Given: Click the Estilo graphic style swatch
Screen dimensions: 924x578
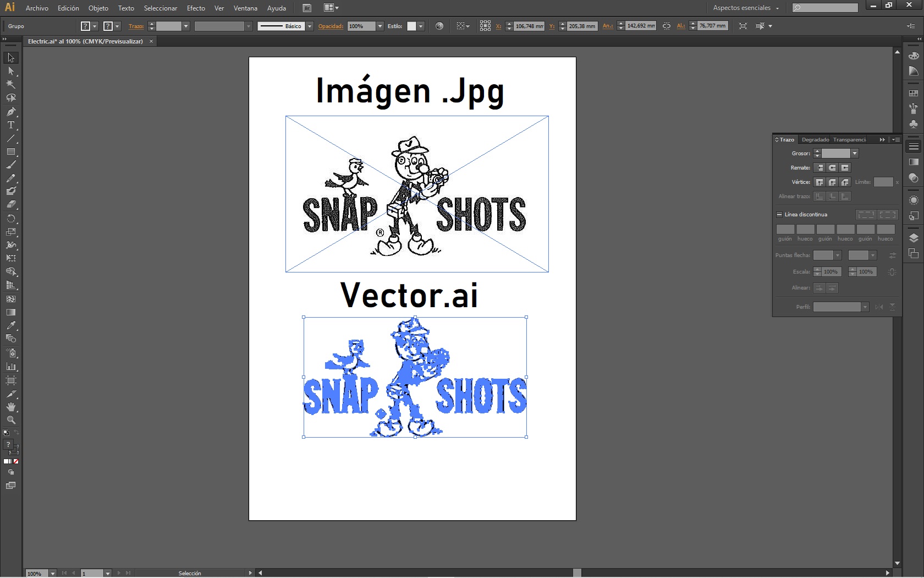Looking at the screenshot, I should click(411, 26).
